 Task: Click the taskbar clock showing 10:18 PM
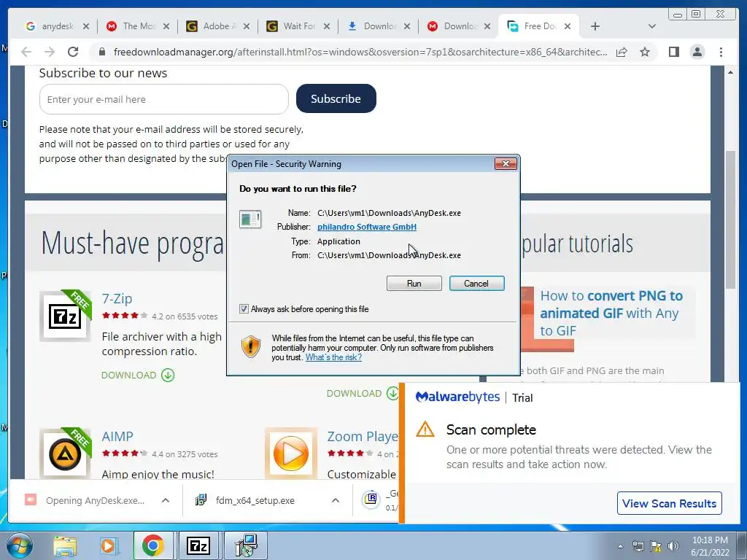point(710,546)
